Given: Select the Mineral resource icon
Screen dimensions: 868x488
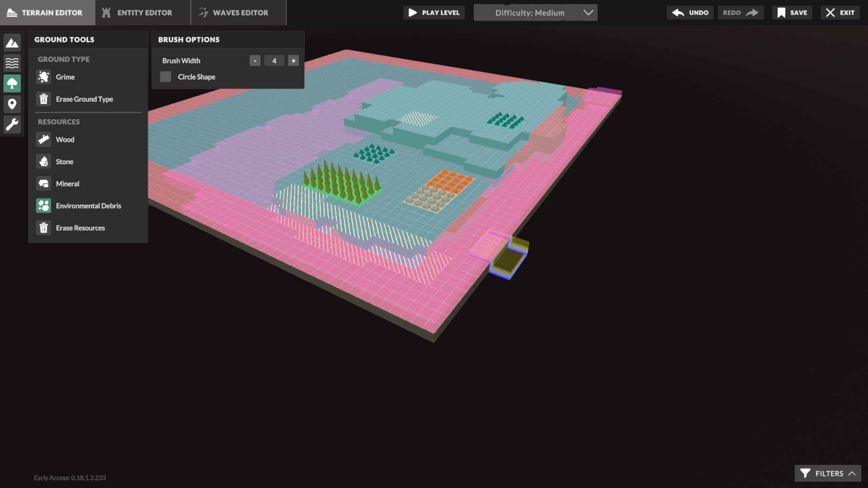Looking at the screenshot, I should (44, 184).
